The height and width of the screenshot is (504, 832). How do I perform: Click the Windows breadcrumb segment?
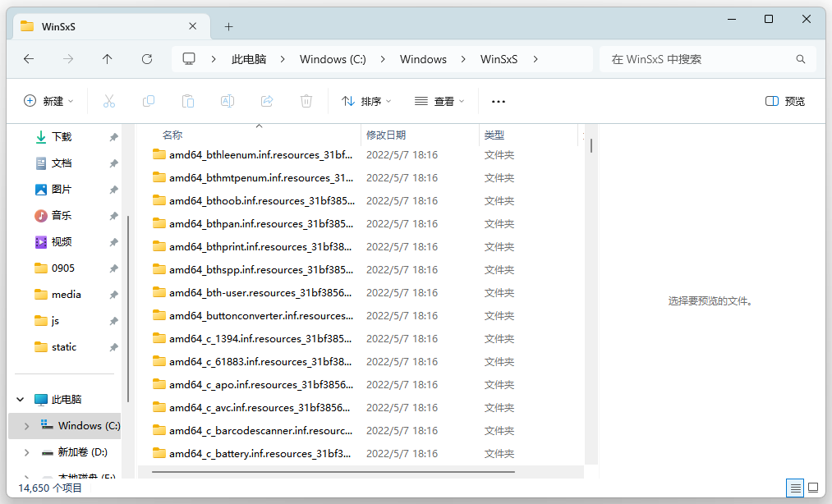tap(424, 59)
